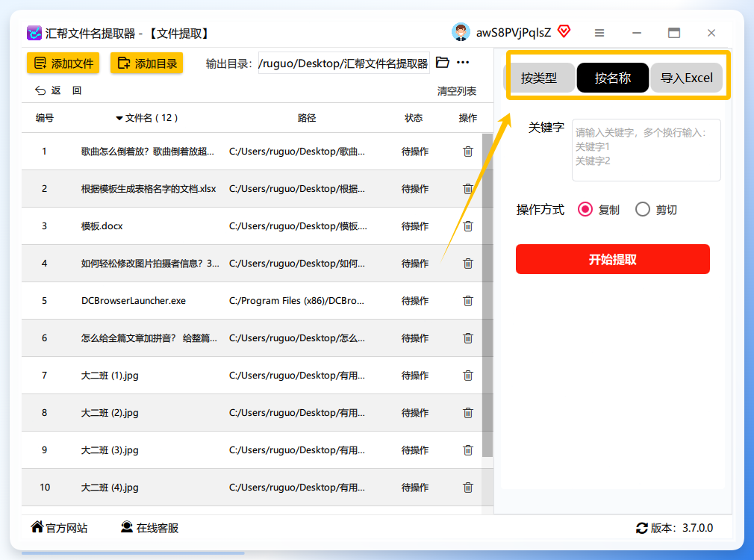Switch to the 按类型 tab
Viewport: 754px width, 560px height.
[x=539, y=78]
